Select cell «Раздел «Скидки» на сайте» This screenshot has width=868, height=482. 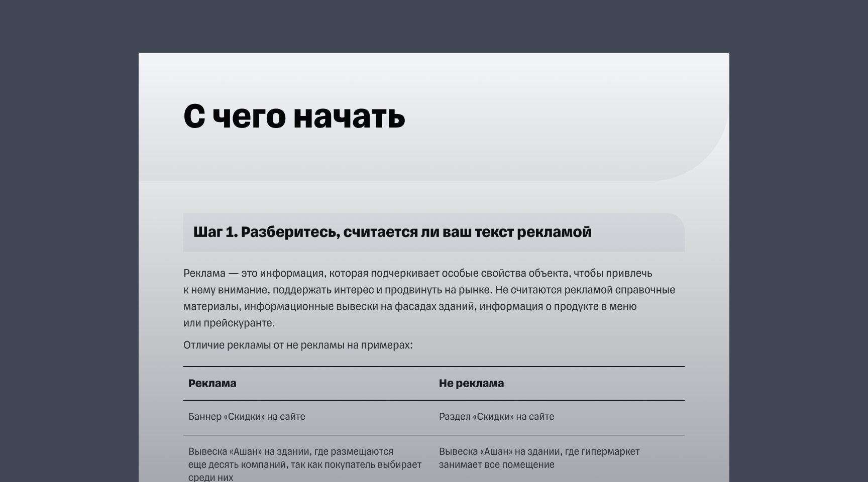[x=496, y=416]
